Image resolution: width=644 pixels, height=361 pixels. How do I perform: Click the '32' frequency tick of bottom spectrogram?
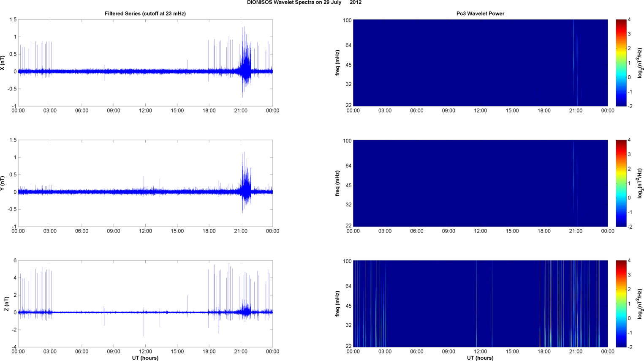pos(348,325)
